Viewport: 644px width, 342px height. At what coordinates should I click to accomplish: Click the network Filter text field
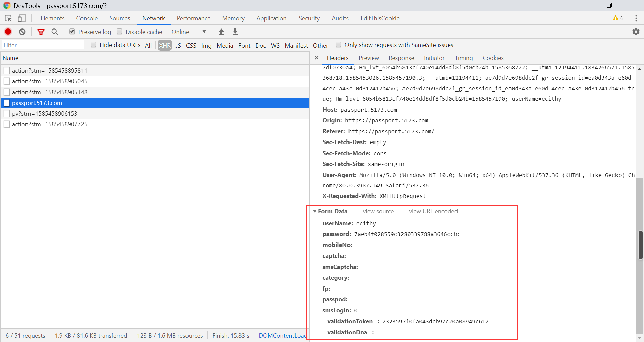pyautogui.click(x=43, y=45)
